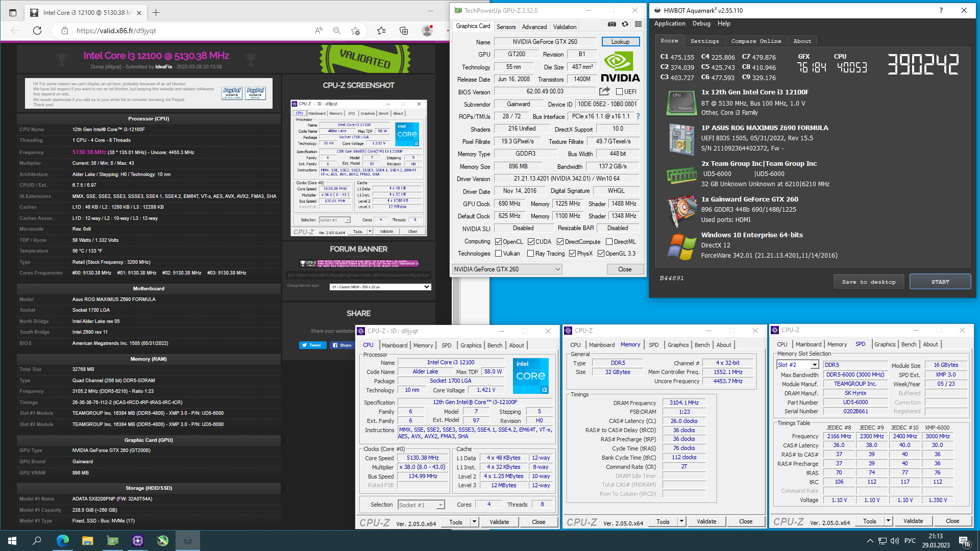The width and height of the screenshot is (980, 551).
Task: Click Validate button in CPU-Z SPD window
Action: click(913, 521)
